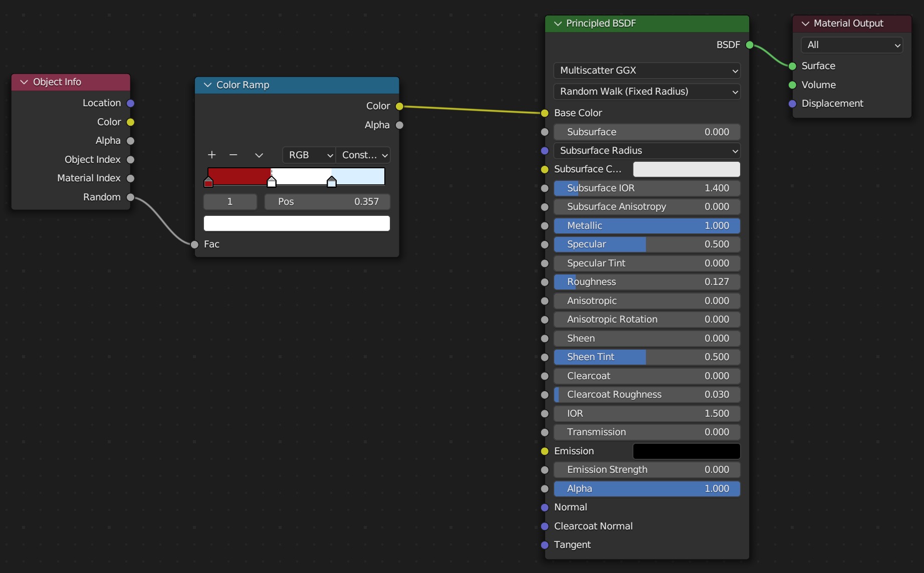The image size is (924, 573).
Task: Click the plus icon to add color stop
Action: [x=211, y=155]
